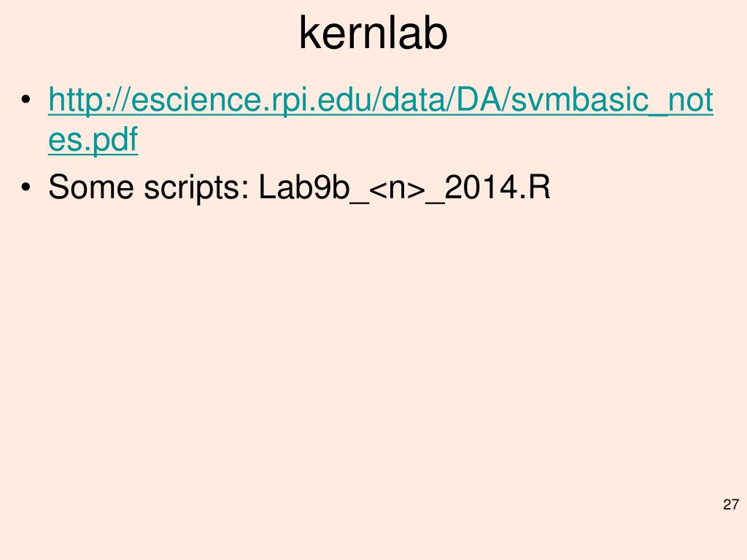Select the 'kernlab' slide title

(x=373, y=34)
